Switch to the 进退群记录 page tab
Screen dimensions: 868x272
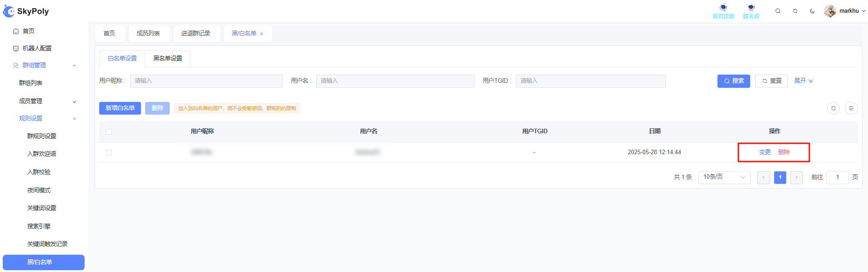196,34
